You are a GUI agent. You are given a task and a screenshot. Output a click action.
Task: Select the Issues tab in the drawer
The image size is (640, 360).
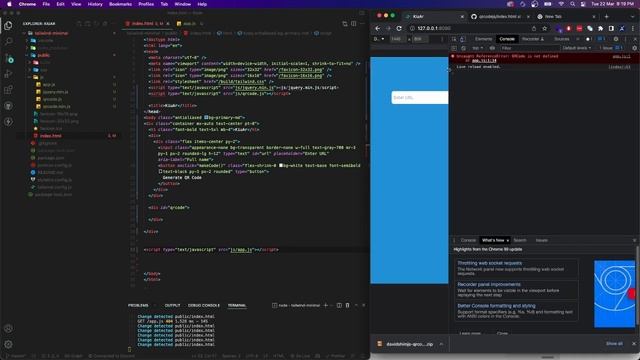pos(542,240)
